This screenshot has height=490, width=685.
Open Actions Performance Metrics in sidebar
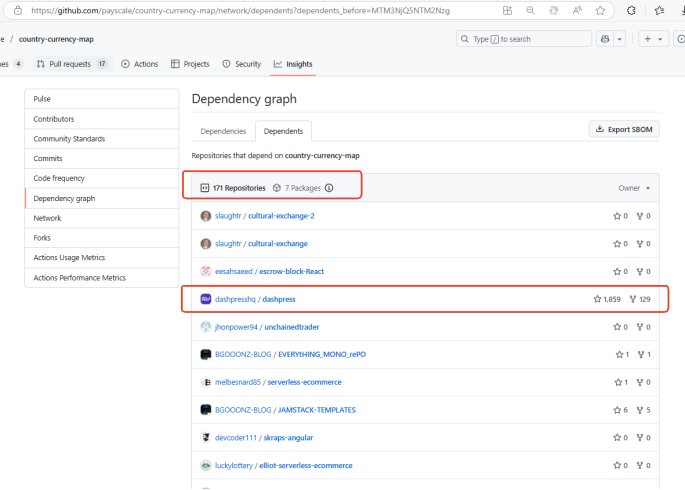pos(102,277)
